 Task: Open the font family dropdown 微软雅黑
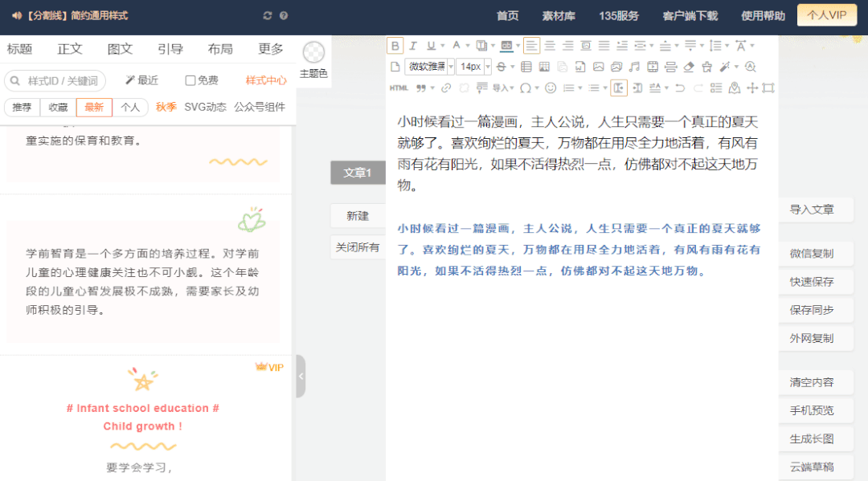(429, 67)
